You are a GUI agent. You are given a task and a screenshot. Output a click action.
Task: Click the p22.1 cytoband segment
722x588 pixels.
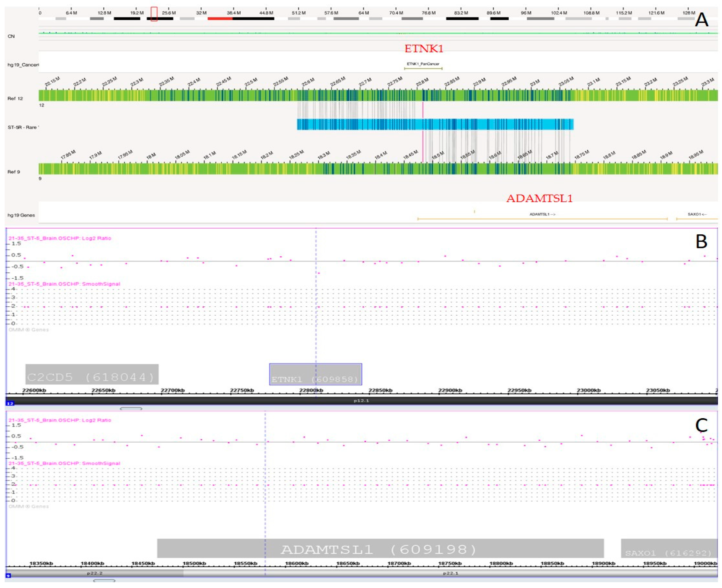pos(450,573)
